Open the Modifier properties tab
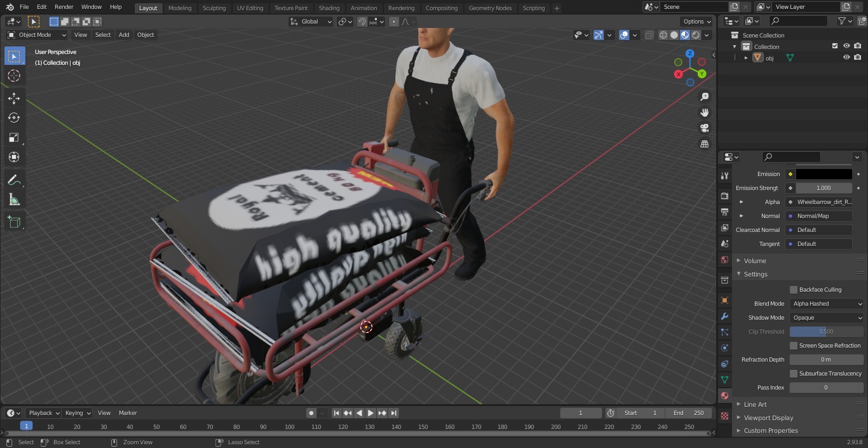Image resolution: width=868 pixels, height=448 pixels. click(x=724, y=316)
